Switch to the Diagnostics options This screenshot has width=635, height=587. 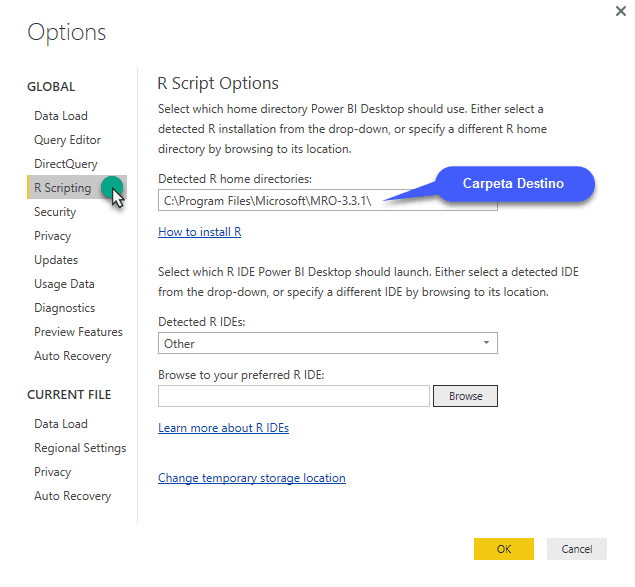click(64, 308)
